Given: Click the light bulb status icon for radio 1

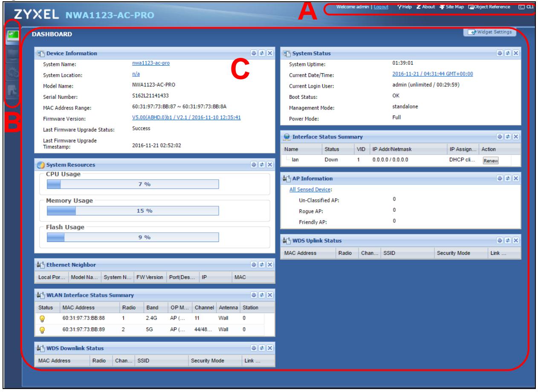Looking at the screenshot, I should click(x=42, y=317).
